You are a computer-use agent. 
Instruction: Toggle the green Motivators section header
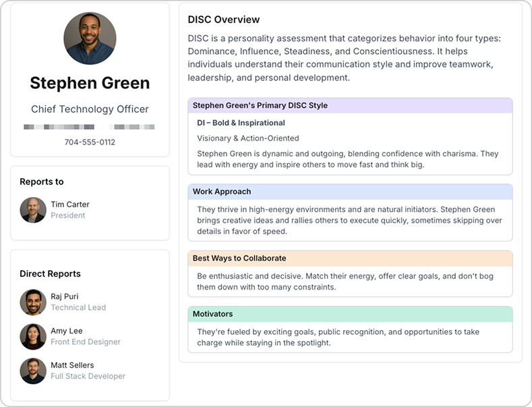350,314
